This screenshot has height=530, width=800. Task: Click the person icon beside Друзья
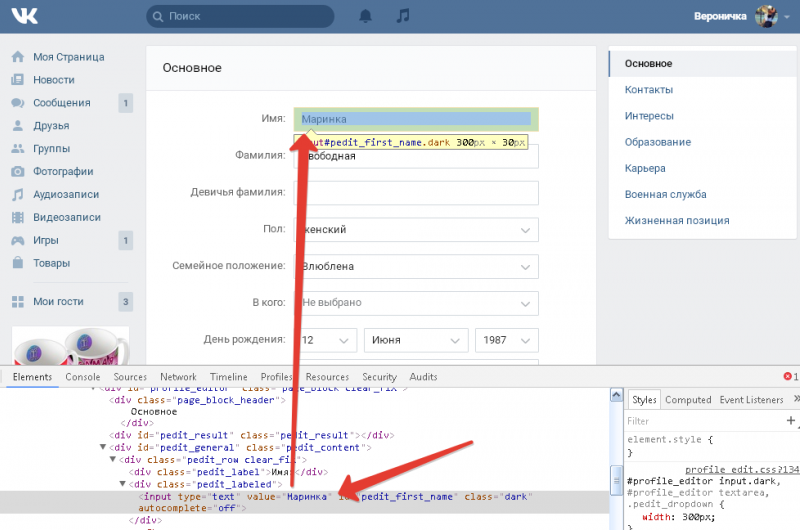point(18,125)
